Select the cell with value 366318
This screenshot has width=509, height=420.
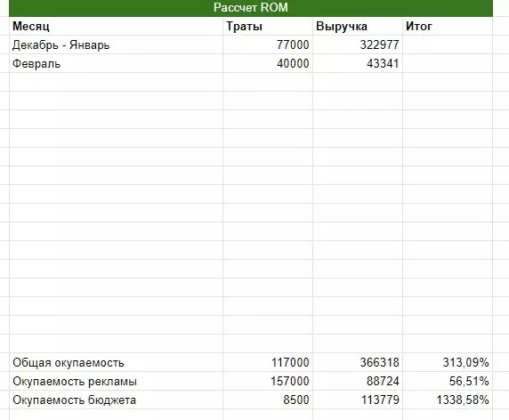pos(358,362)
